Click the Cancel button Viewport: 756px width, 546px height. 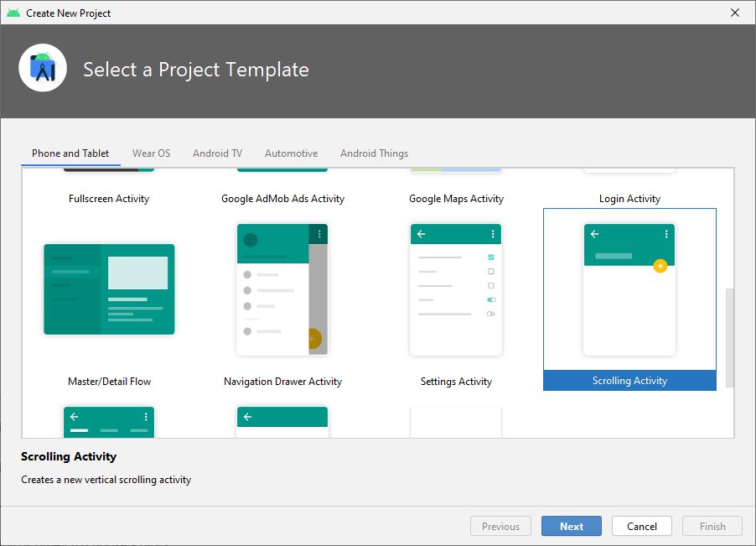click(x=642, y=526)
